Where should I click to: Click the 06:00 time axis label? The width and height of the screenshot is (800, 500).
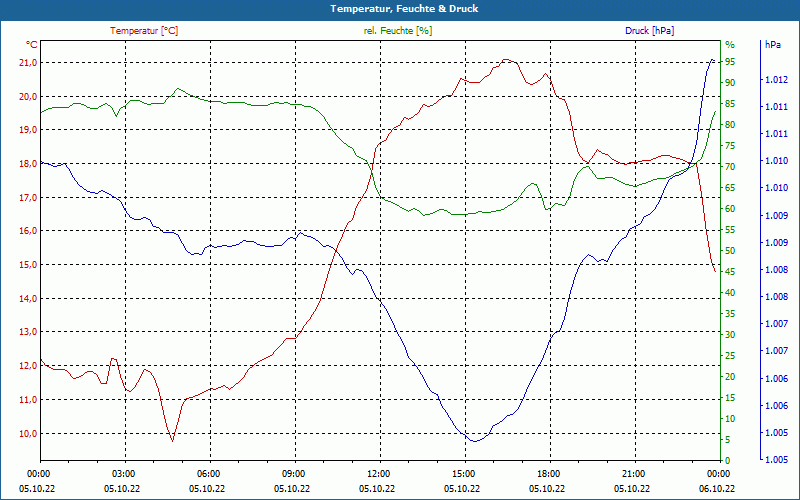pos(209,474)
